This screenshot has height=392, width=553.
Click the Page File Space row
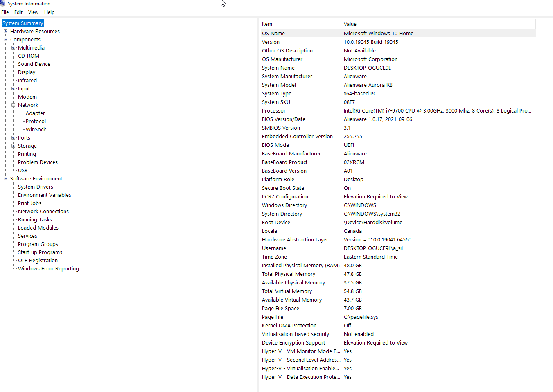coord(397,309)
